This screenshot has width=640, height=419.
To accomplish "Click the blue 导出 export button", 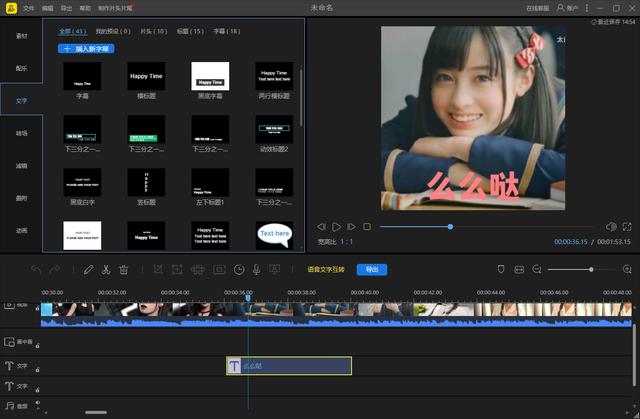I will pos(372,269).
